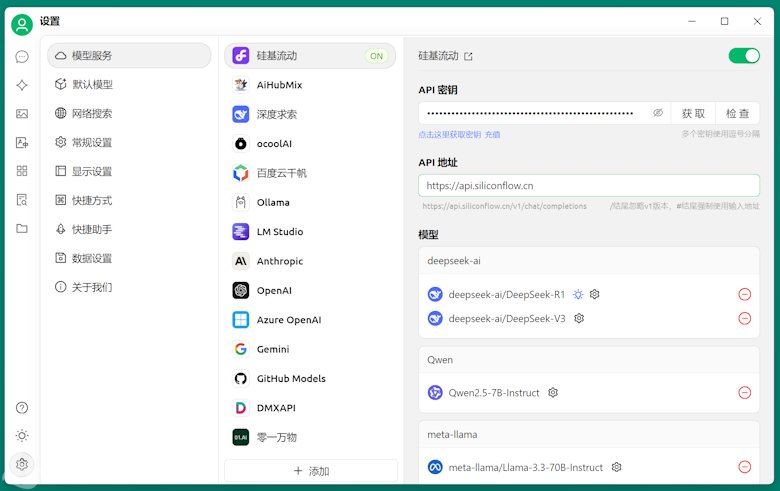Click the deepseek-ai model group header
780x491 pixels.
pyautogui.click(x=589, y=261)
